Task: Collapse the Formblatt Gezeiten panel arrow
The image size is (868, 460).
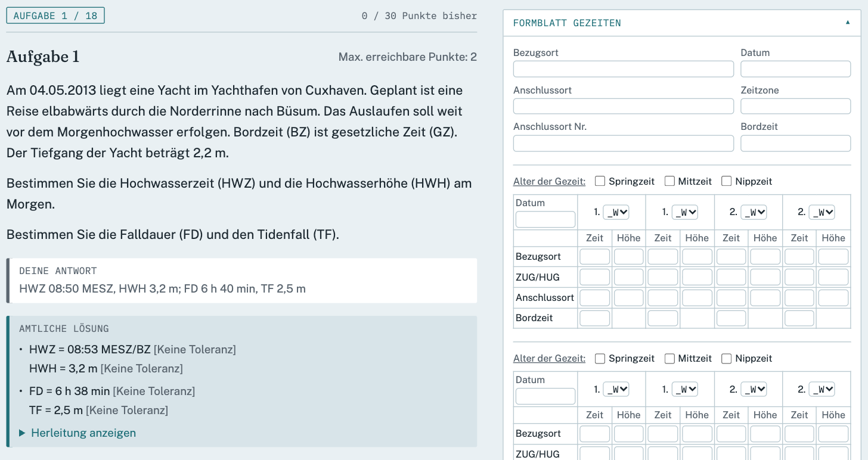Action: pyautogui.click(x=848, y=23)
